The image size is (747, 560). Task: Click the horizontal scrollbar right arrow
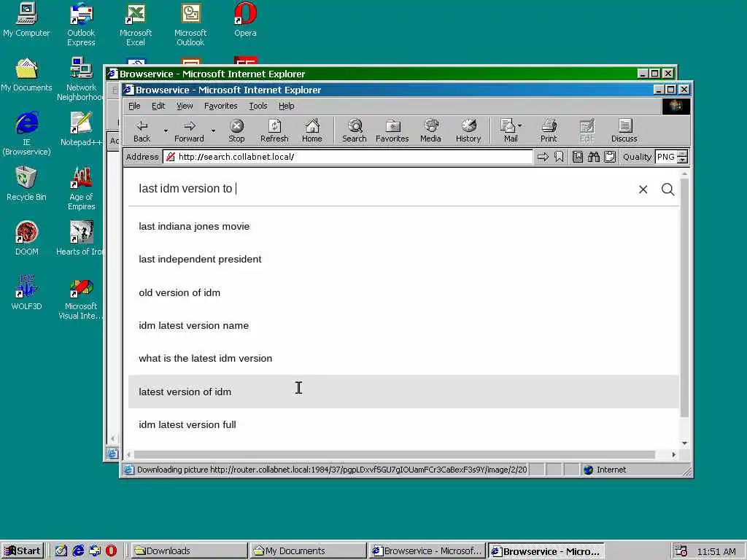(x=673, y=455)
